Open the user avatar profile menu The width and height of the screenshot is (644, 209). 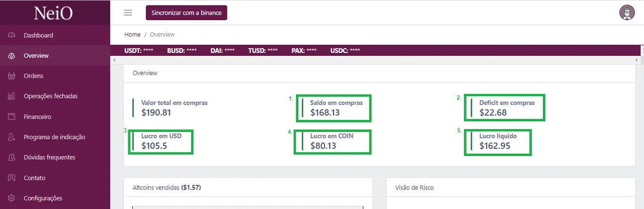627,13
